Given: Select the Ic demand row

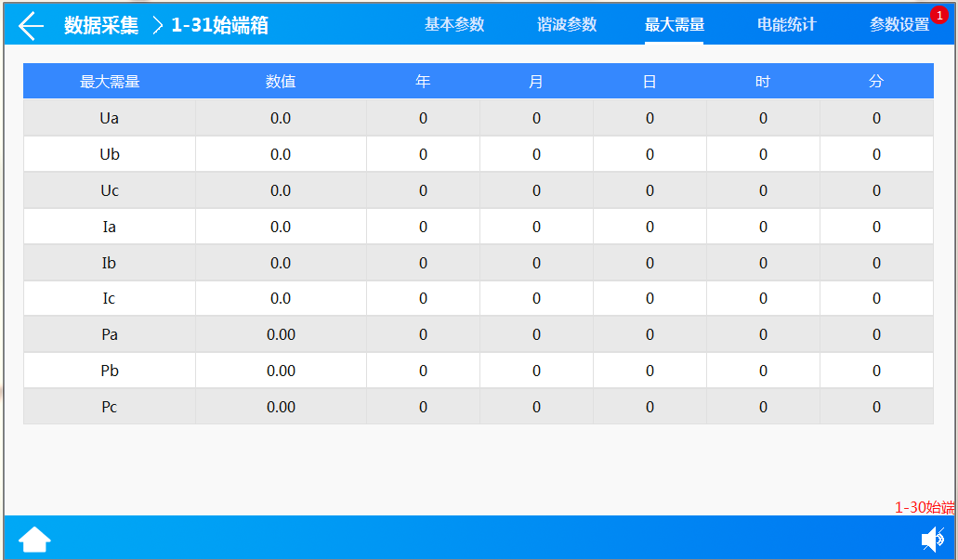Looking at the screenshot, I should click(109, 298).
